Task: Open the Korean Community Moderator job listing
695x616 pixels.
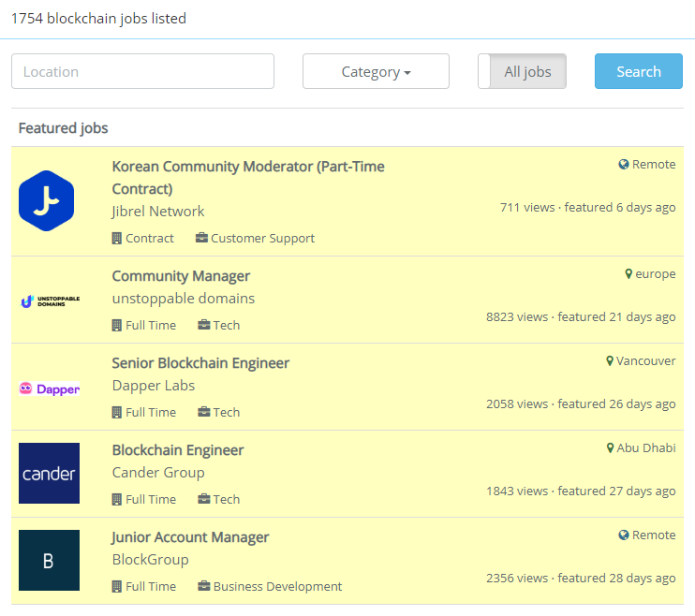Action: tap(248, 167)
